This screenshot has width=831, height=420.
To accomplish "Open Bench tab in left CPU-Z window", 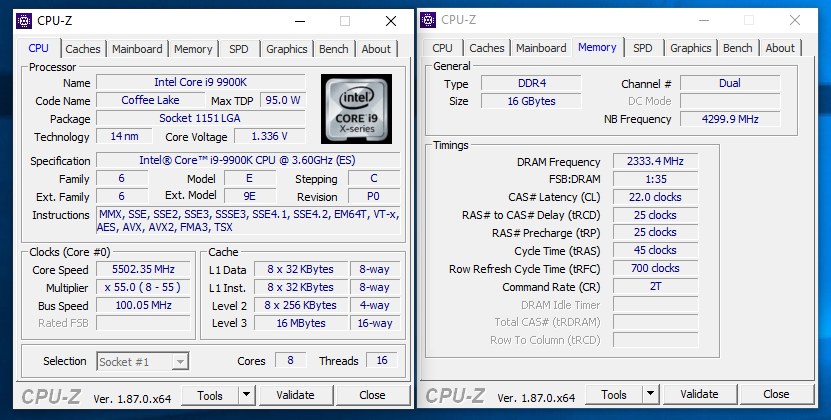I will click(334, 49).
